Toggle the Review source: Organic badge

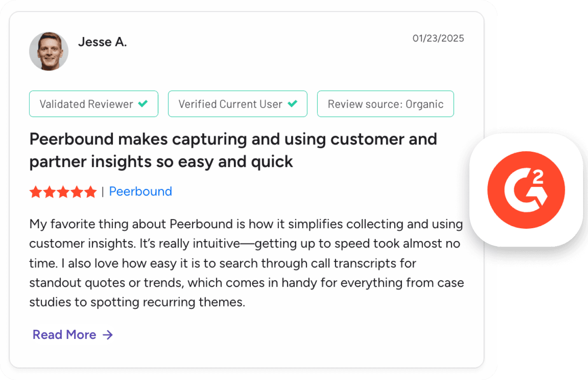click(385, 104)
